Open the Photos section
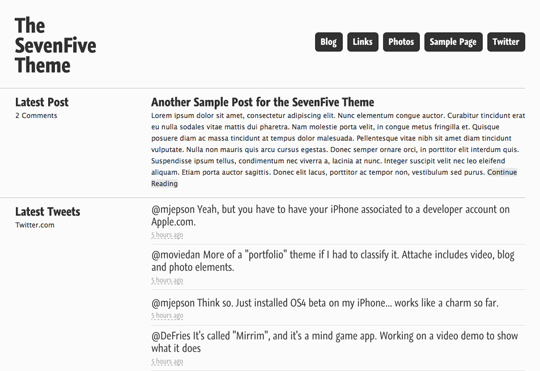 point(401,42)
